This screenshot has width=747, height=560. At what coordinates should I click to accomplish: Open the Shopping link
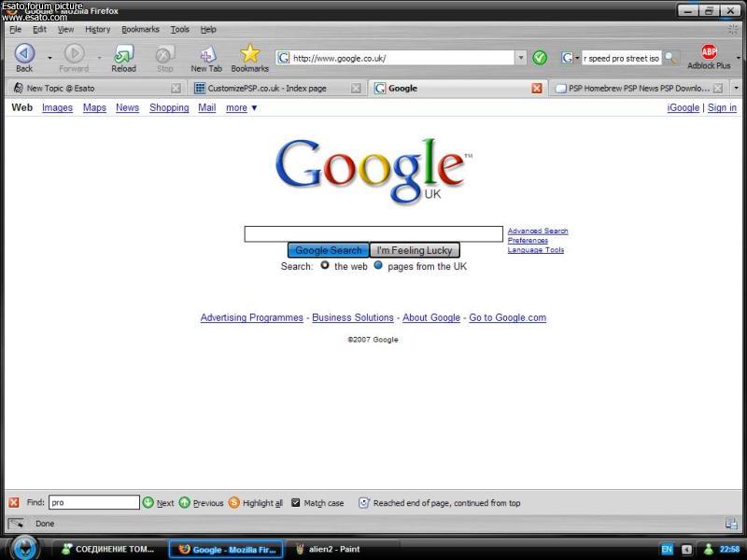tap(169, 107)
